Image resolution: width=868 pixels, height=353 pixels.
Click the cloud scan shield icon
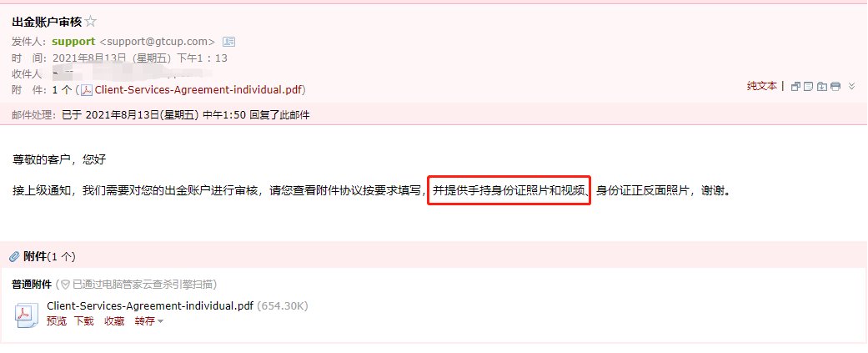[x=65, y=285]
